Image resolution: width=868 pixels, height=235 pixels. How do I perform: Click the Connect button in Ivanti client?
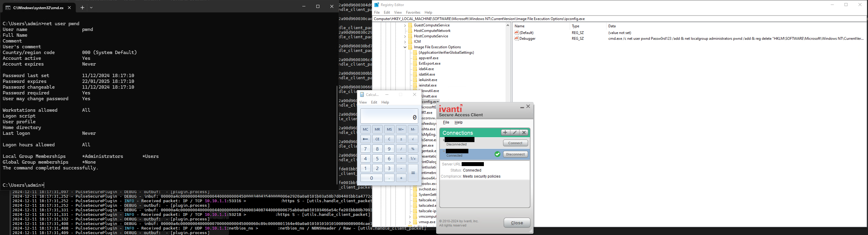516,143
